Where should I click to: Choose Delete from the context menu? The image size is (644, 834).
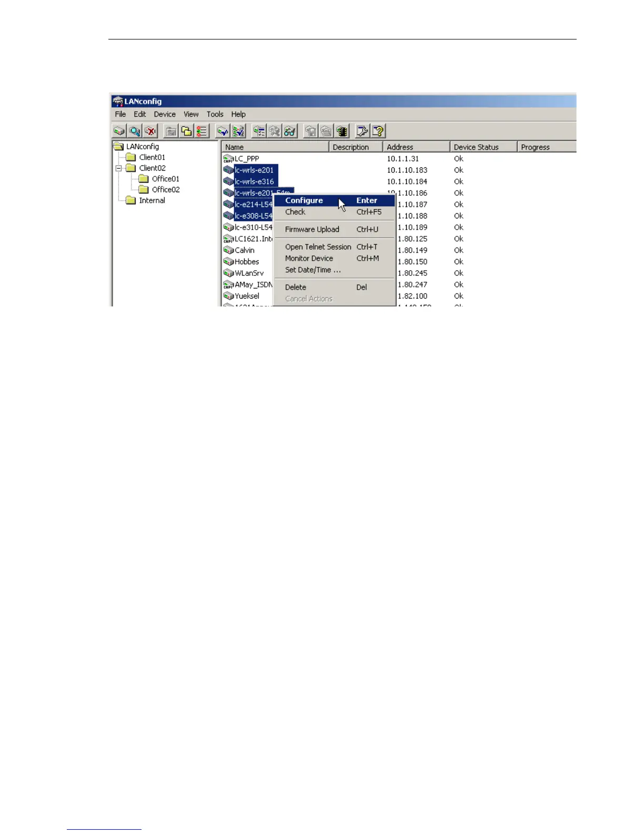pyautogui.click(x=335, y=287)
